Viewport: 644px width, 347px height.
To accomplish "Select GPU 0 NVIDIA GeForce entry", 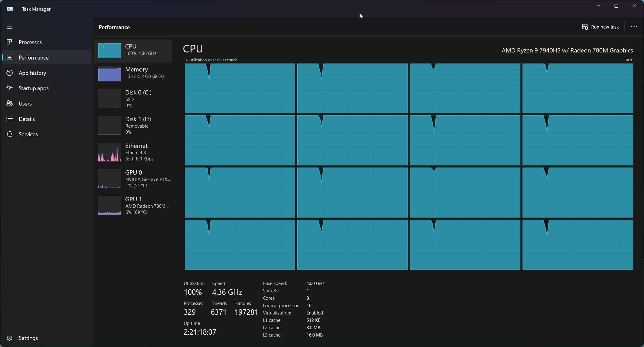I will [x=133, y=179].
